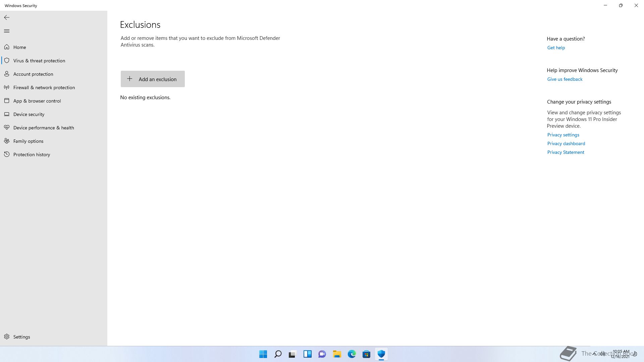Minimize the Windows Security window
644x362 pixels.
click(x=605, y=5)
